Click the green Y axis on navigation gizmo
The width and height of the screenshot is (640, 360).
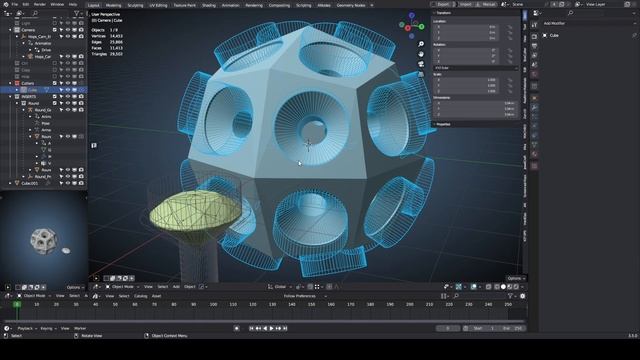tap(422, 27)
